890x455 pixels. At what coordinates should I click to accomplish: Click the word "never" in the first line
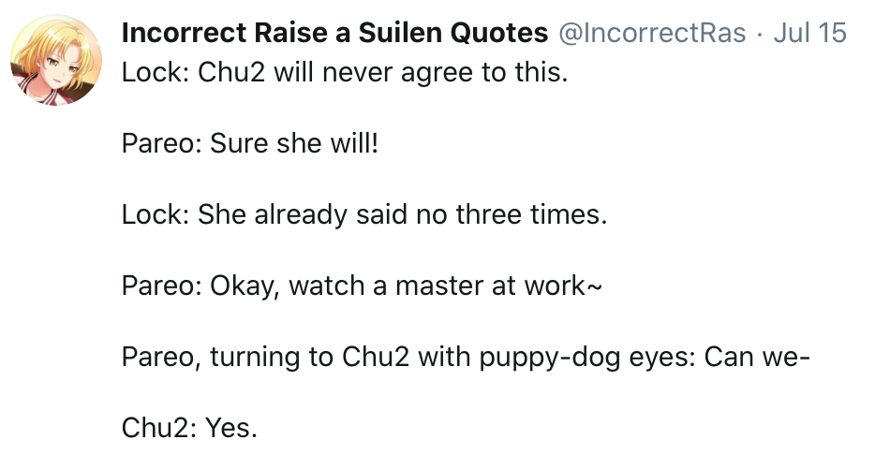(347, 74)
